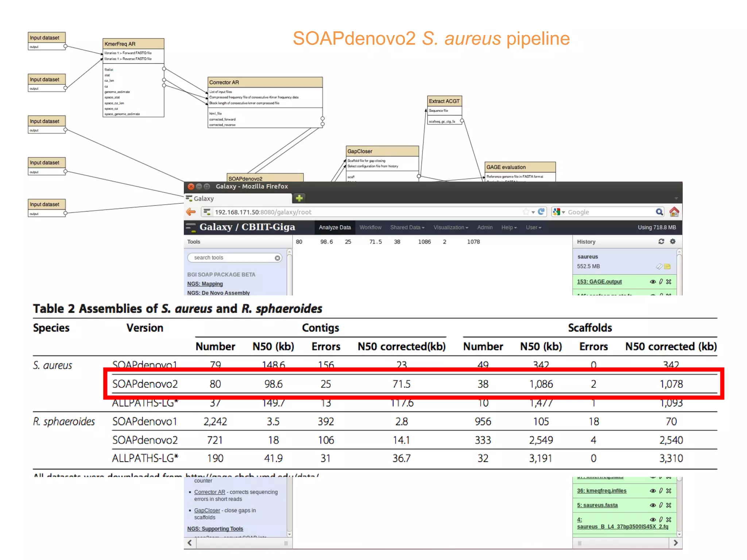Expand the 36: kmeqfreq.infiles dataset name
Viewport: 747px width, 560px height.
[x=601, y=491]
